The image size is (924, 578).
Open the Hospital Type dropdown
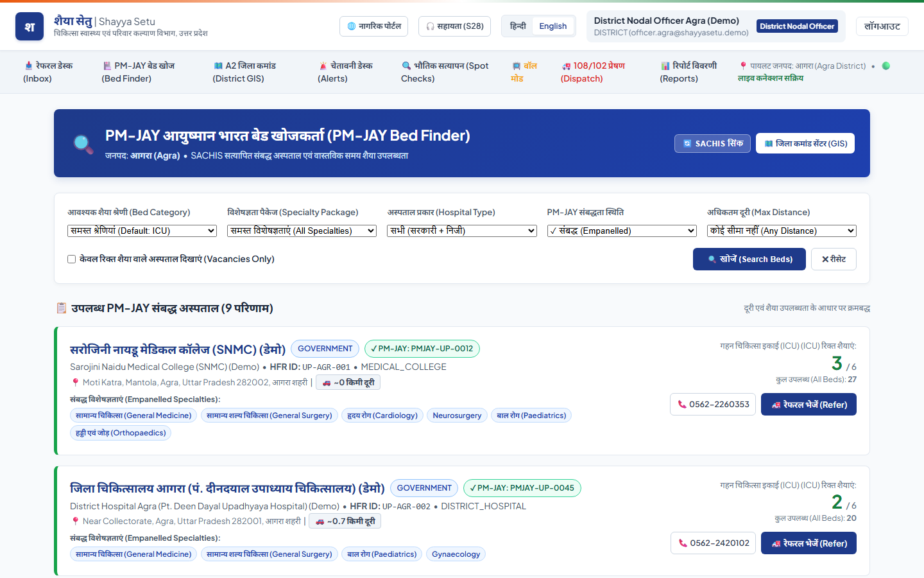[x=462, y=231]
